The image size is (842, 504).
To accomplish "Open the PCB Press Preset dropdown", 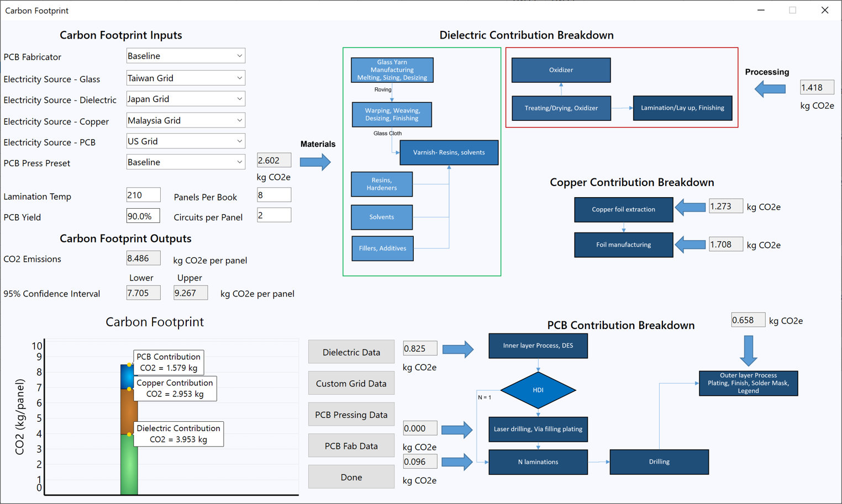I will (x=186, y=162).
